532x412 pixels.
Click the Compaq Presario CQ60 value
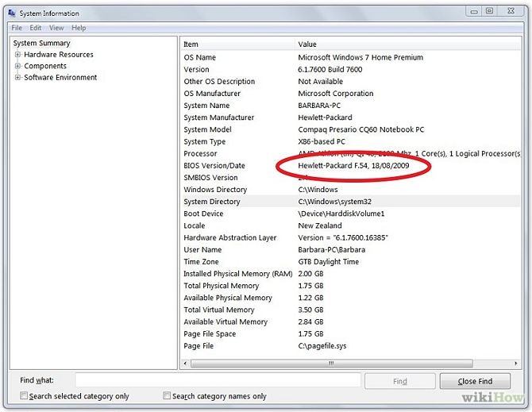click(361, 129)
